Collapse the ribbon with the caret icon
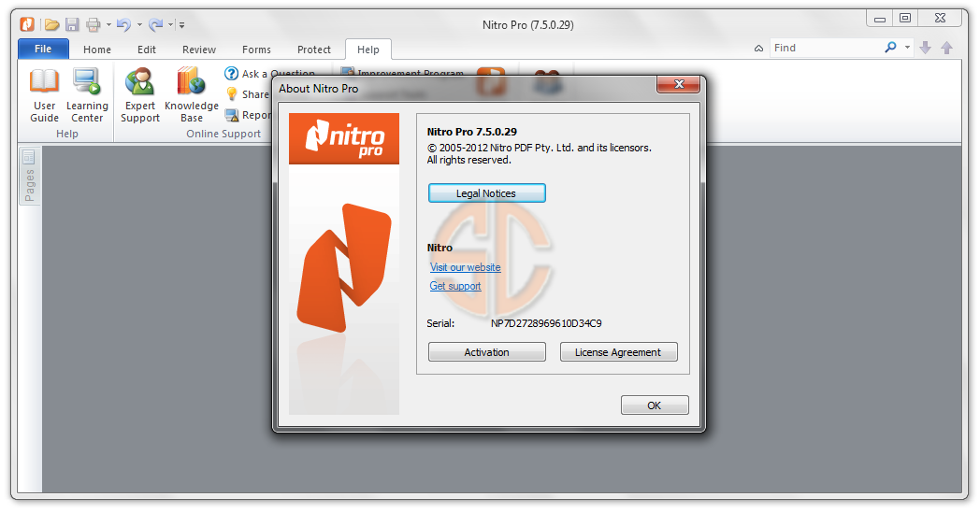The width and height of the screenshot is (980, 512). (758, 48)
